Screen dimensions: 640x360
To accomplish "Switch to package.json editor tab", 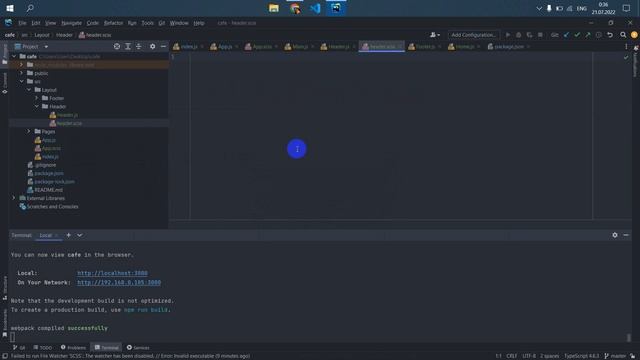I will click(509, 47).
